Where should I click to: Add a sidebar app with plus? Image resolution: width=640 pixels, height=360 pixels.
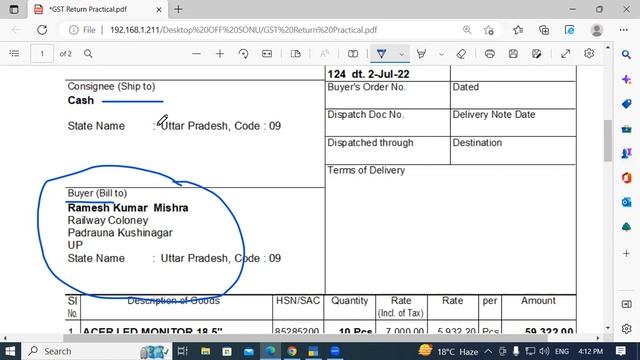pos(627,253)
